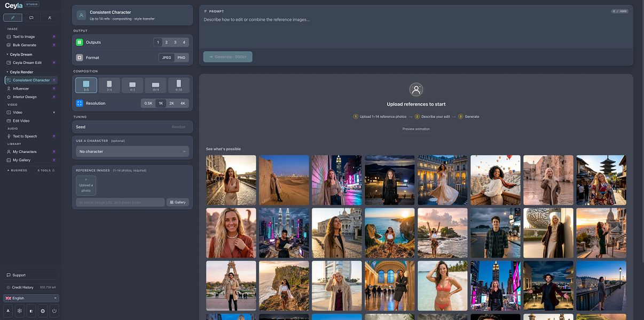
Task: Select the 4:3 aspect ratio
Action: [132, 85]
